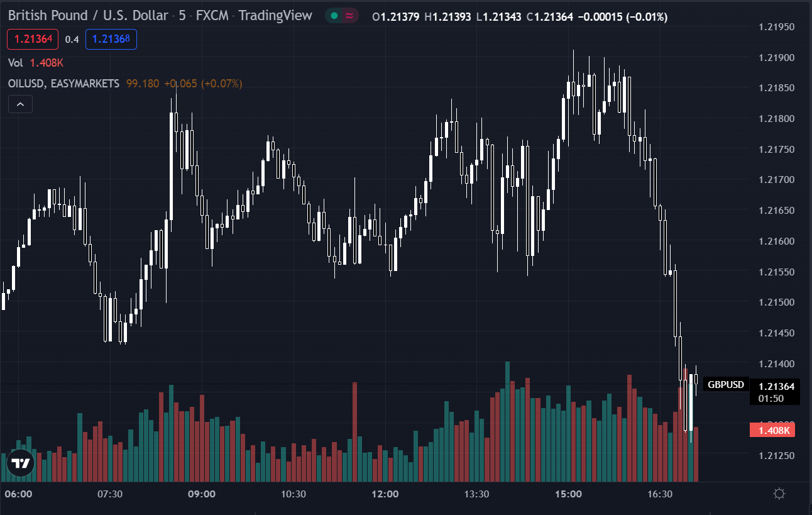The height and width of the screenshot is (515, 812).
Task: Click the blue buy price 1.21368 button
Action: click(x=111, y=40)
